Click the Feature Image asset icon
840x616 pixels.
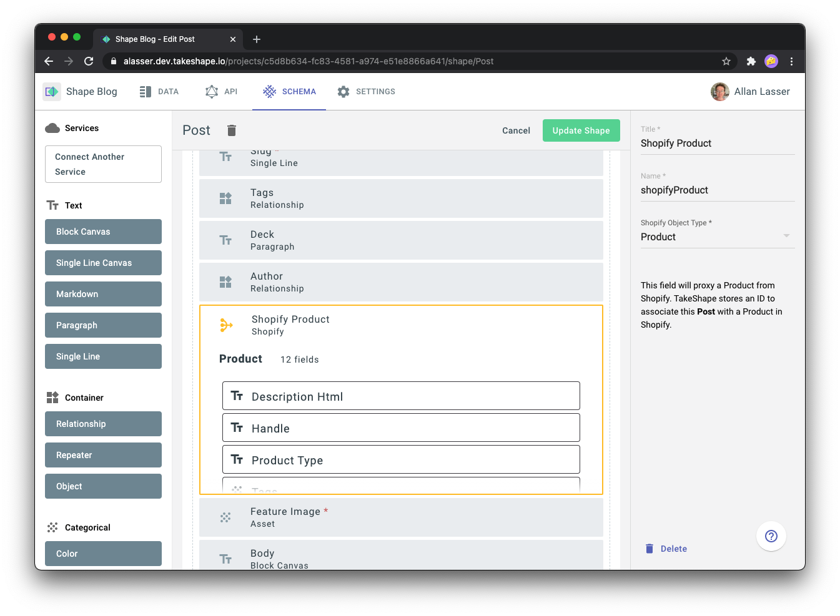coord(225,517)
